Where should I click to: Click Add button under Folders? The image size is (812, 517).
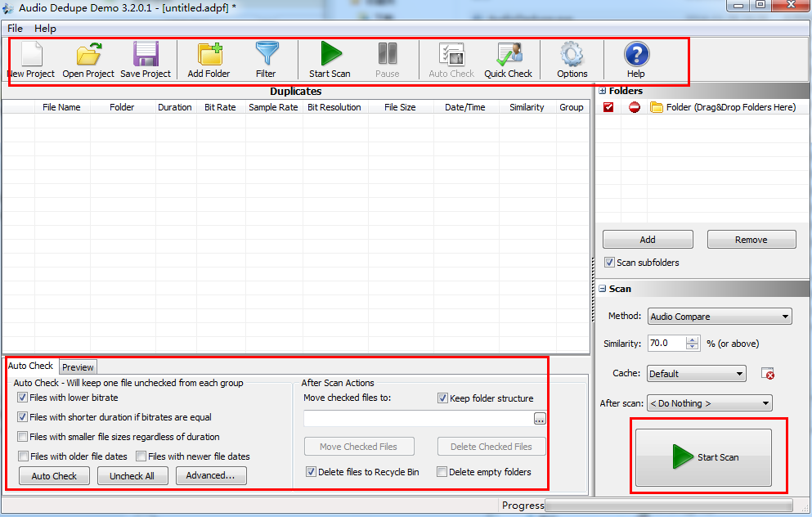coord(648,240)
